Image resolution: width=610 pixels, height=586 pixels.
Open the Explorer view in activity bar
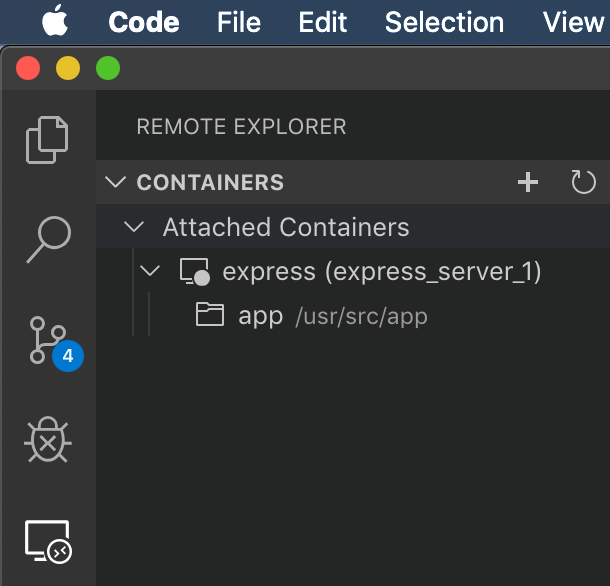point(48,139)
